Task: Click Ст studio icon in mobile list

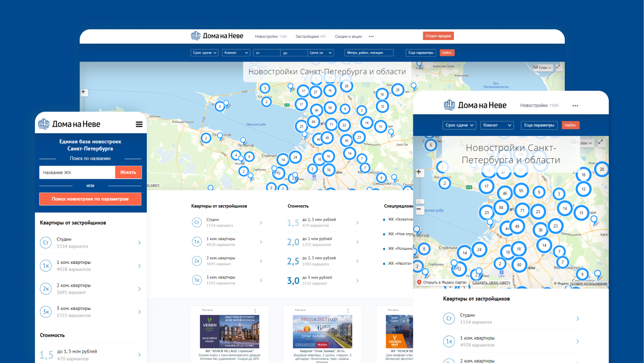Action: pos(46,242)
